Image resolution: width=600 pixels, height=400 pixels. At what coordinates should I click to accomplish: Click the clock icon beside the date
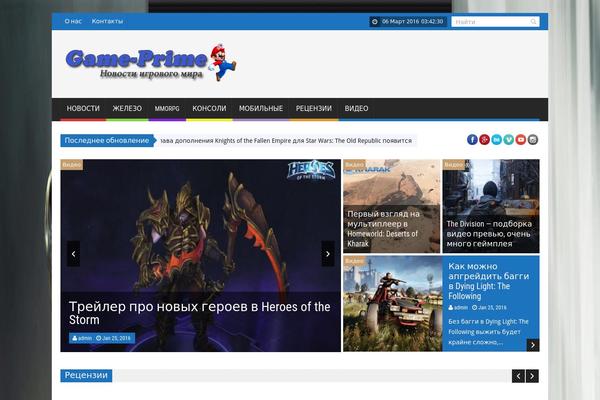375,21
